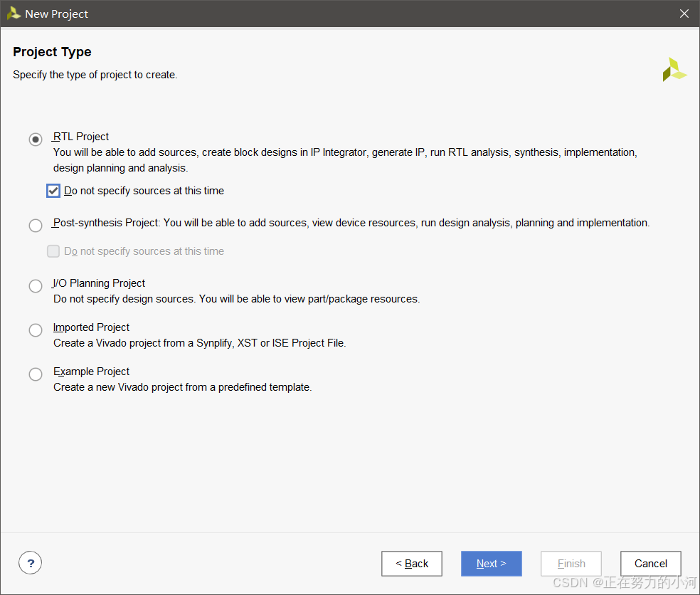The height and width of the screenshot is (595, 700).
Task: Select the RTL Project radio button
Action: tap(36, 139)
